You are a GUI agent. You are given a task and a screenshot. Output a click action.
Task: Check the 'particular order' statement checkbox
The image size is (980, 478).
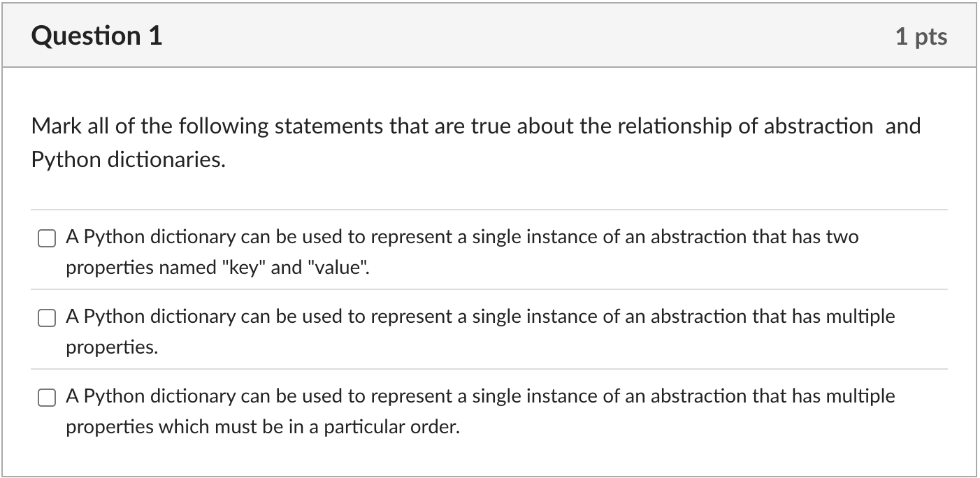click(x=46, y=398)
